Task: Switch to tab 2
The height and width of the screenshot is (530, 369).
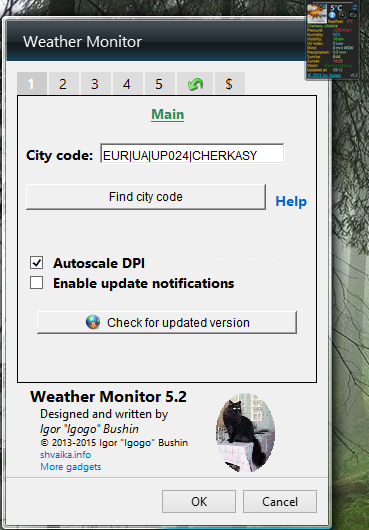Action: pos(63,83)
